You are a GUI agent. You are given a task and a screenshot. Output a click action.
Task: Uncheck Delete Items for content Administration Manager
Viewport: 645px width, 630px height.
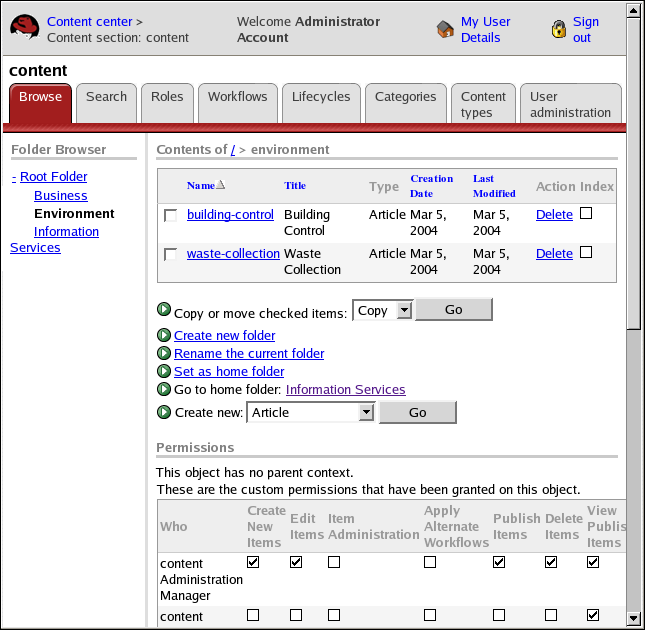pos(551,562)
